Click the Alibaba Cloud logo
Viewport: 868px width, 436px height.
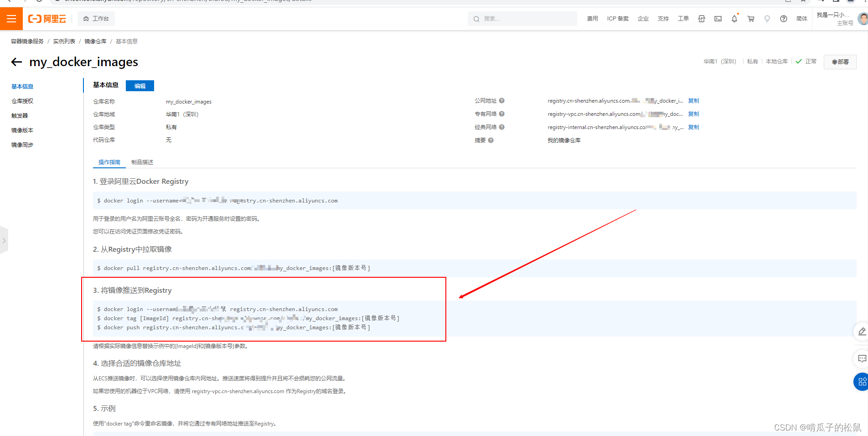[x=47, y=19]
